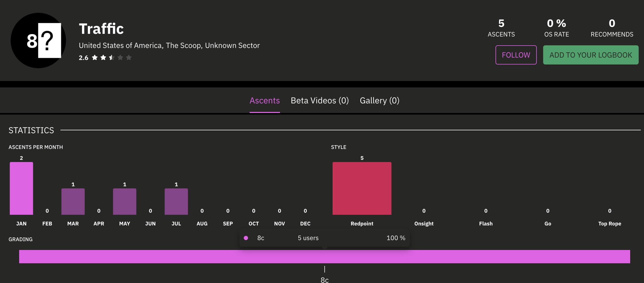Click the pink 8c grading bar
Viewport: 644px width, 283px height.
324,257
